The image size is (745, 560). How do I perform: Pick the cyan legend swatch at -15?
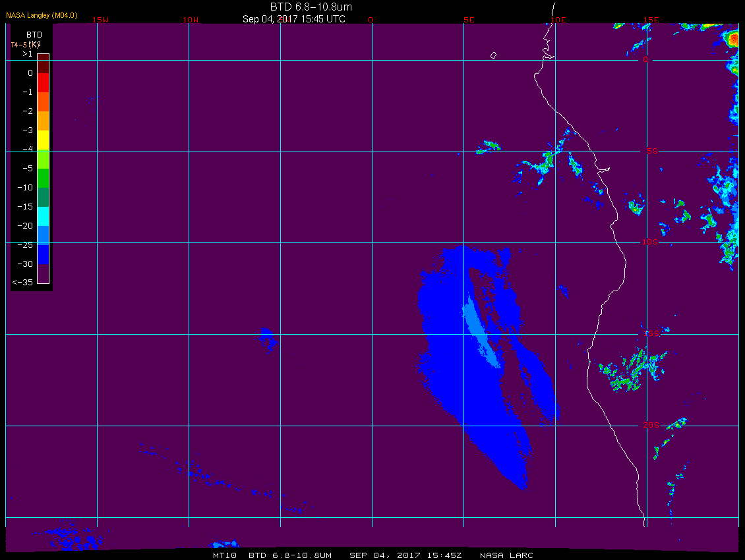click(x=44, y=216)
